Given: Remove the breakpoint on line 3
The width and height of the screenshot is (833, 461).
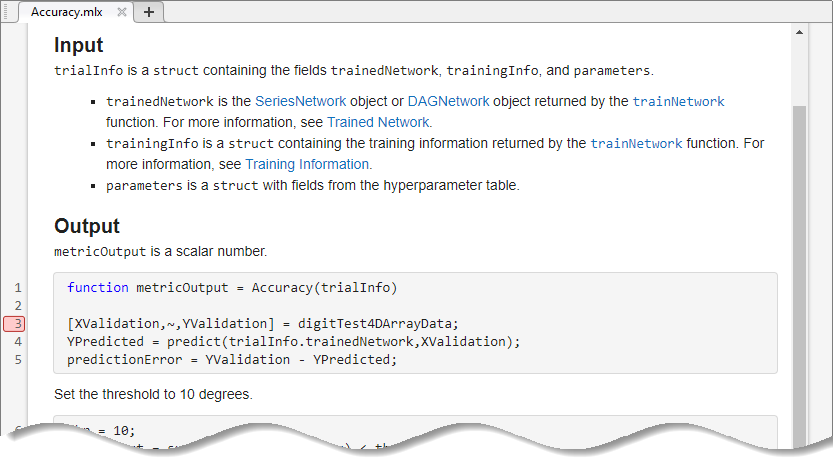Looking at the screenshot, I should pos(17,323).
